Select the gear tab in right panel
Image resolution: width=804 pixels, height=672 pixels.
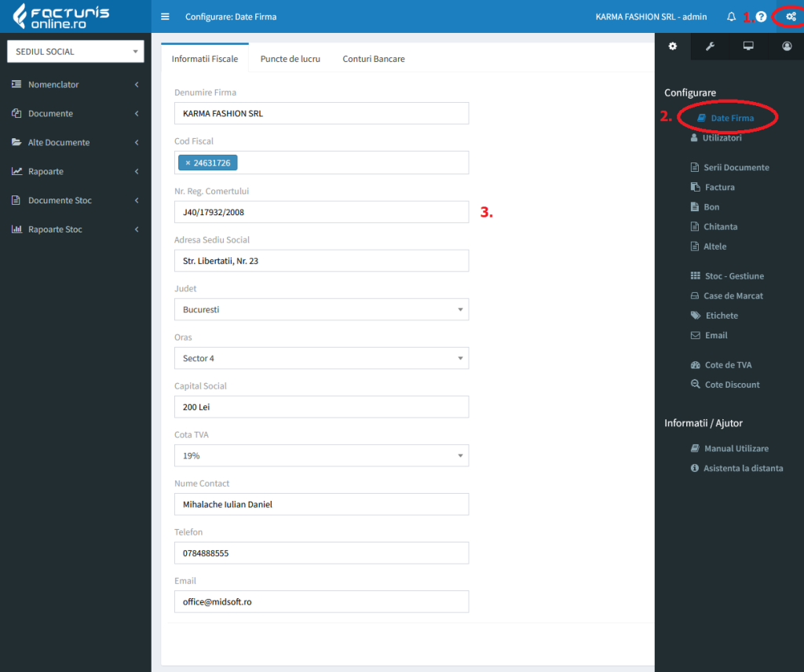[x=673, y=46]
